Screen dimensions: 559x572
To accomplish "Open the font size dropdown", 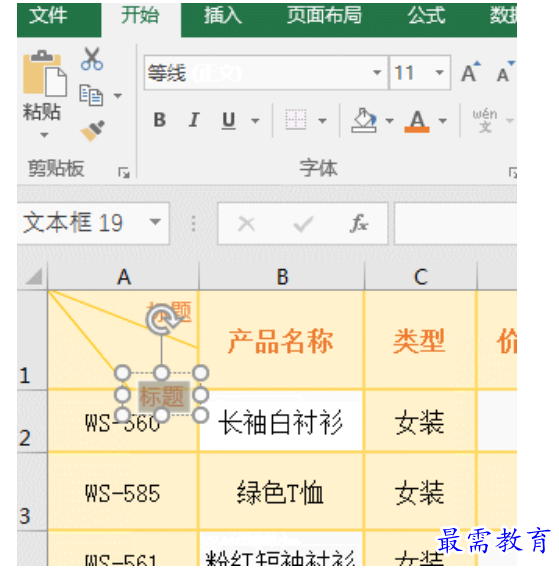I will click(440, 73).
